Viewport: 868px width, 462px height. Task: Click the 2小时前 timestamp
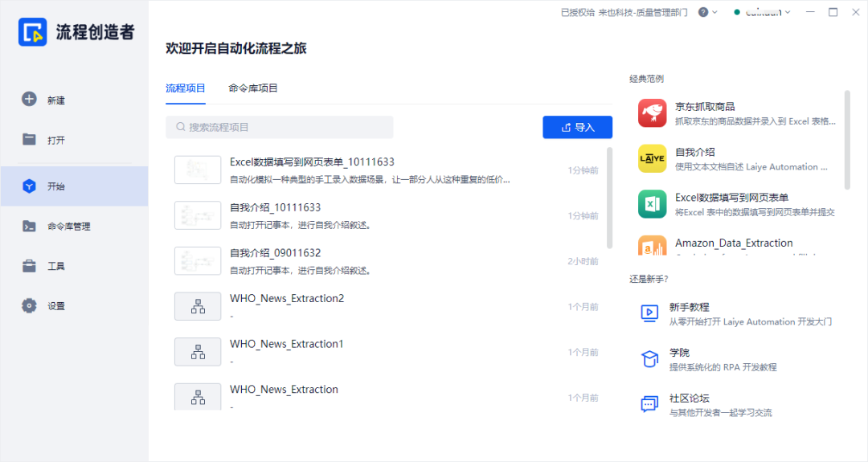[x=583, y=261]
